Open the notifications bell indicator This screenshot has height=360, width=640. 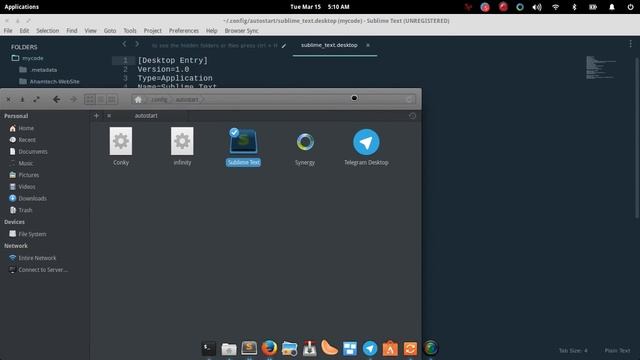tap(611, 7)
